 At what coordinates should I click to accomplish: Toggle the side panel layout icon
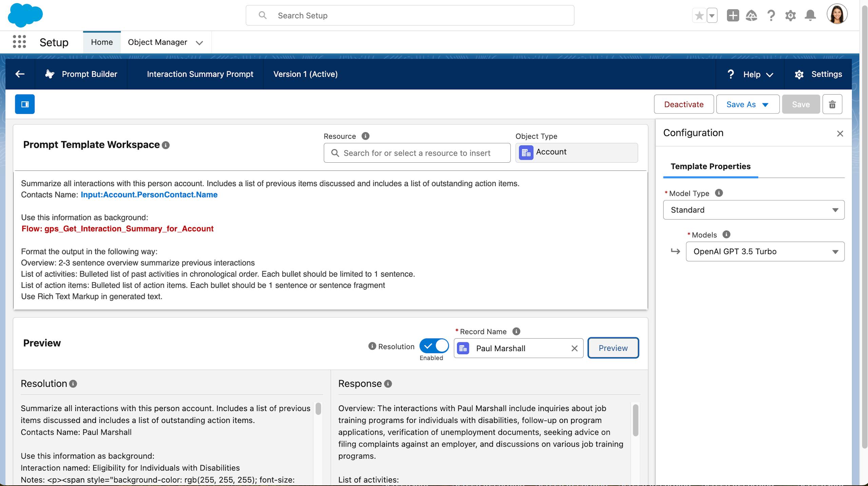tap(25, 104)
